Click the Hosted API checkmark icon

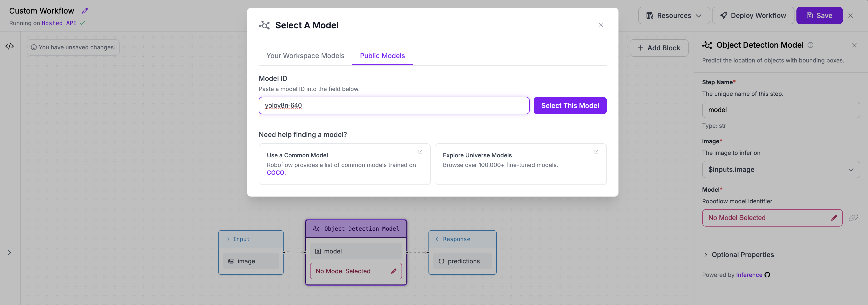[x=82, y=23]
